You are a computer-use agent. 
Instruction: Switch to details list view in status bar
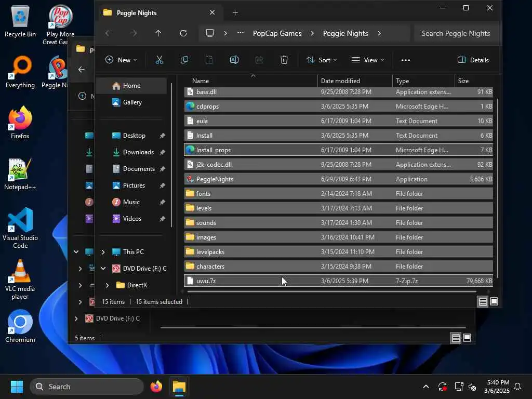click(x=483, y=302)
